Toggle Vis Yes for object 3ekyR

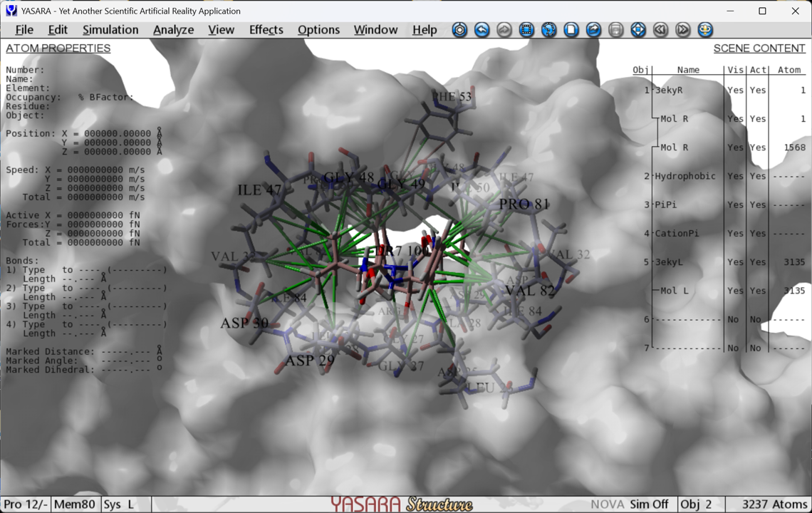(735, 90)
